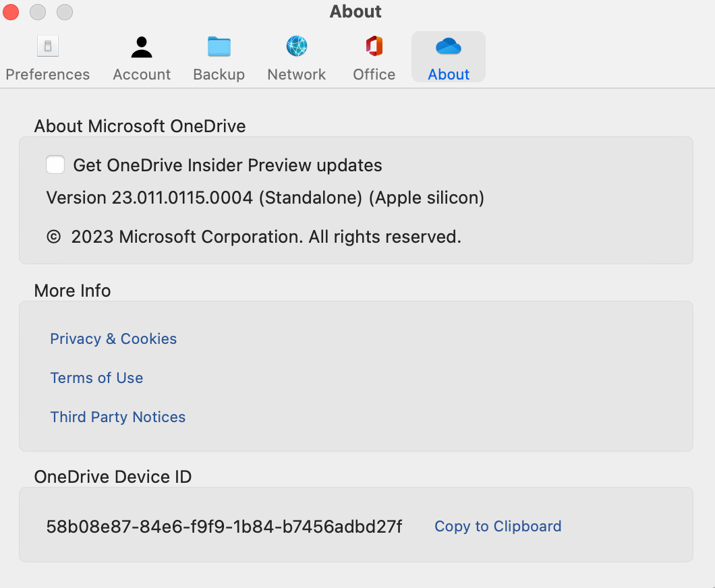Click Copy to Clipboard link
The height and width of the screenshot is (588, 715).
498,527
